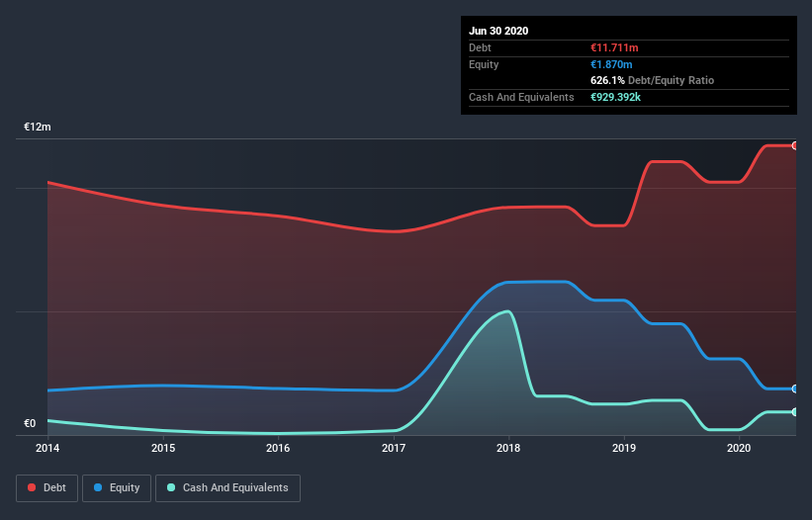Toggle the Equity legend button
Viewport: 812px width, 520px height.
pyautogui.click(x=117, y=488)
